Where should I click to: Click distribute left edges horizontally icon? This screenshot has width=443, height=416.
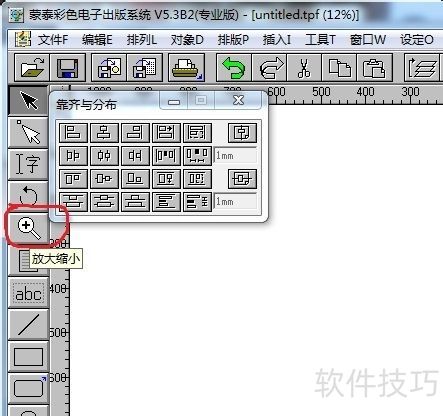(73, 156)
